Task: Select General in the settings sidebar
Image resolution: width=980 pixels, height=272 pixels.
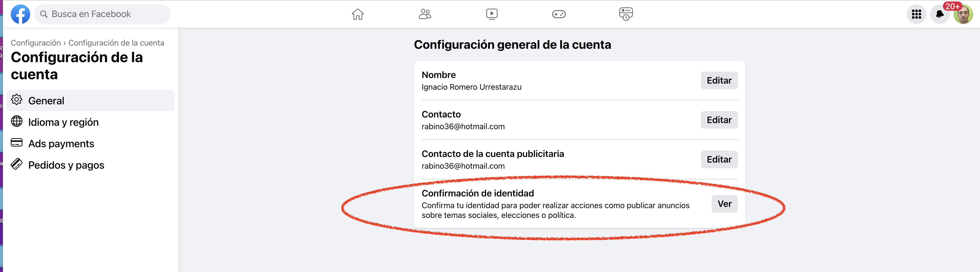Action: pos(90,100)
